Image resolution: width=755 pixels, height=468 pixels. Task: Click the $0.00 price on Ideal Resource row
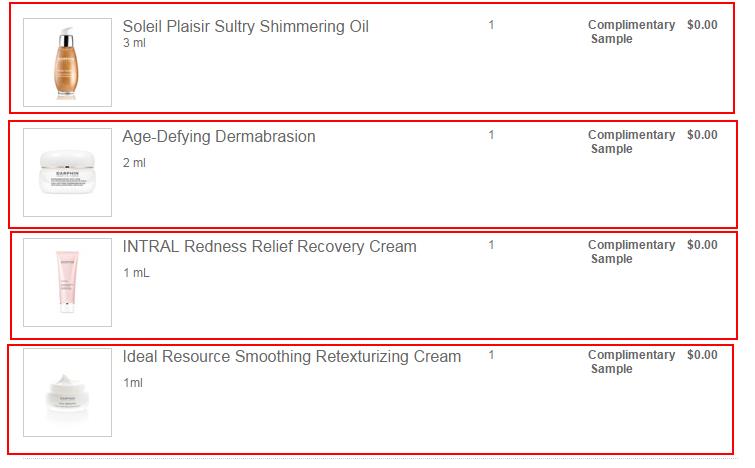point(702,355)
